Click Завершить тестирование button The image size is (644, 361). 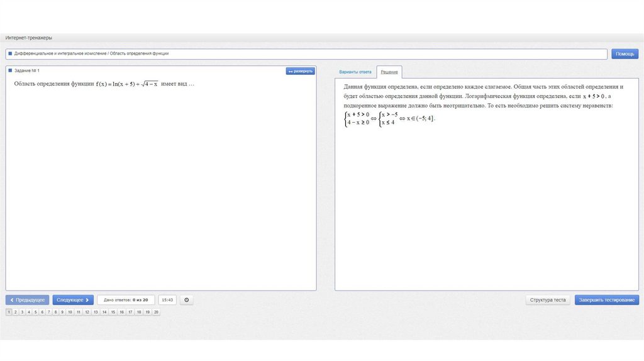(607, 300)
